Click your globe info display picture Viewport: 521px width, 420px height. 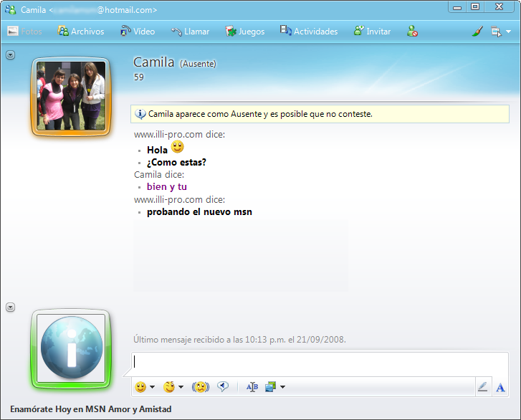(x=71, y=348)
